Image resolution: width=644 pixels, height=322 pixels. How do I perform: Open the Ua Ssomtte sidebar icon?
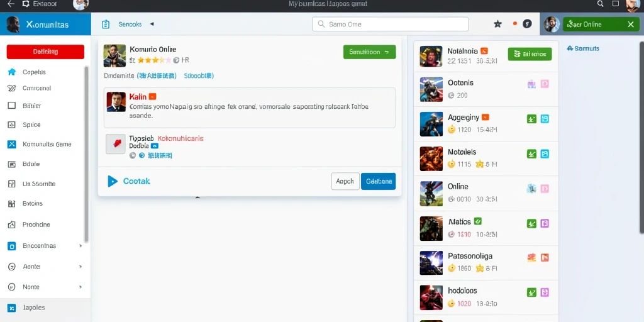point(12,184)
